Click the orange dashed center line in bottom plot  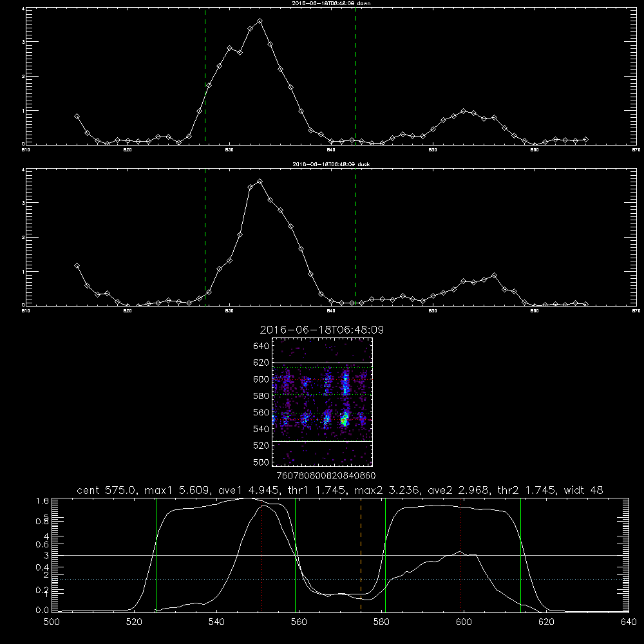coord(361,554)
